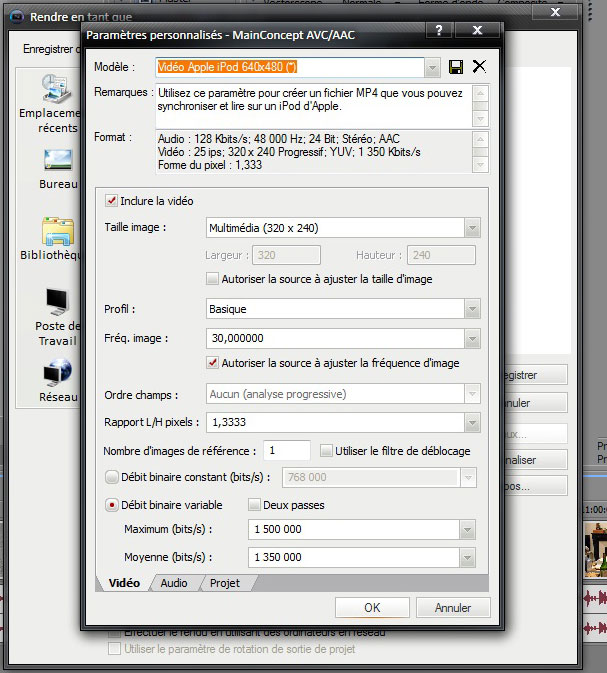Toggle Autoriser la source à ajuster la fréquence d'image
The height and width of the screenshot is (673, 607).
click(x=212, y=363)
